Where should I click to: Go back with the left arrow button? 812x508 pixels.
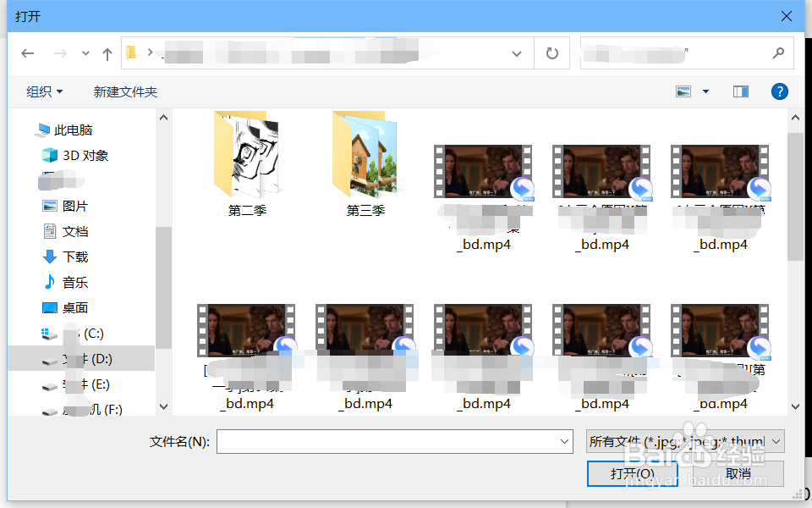coord(27,53)
